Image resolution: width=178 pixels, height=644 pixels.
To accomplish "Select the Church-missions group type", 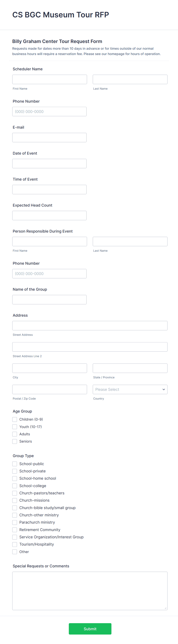I will 15,500.
